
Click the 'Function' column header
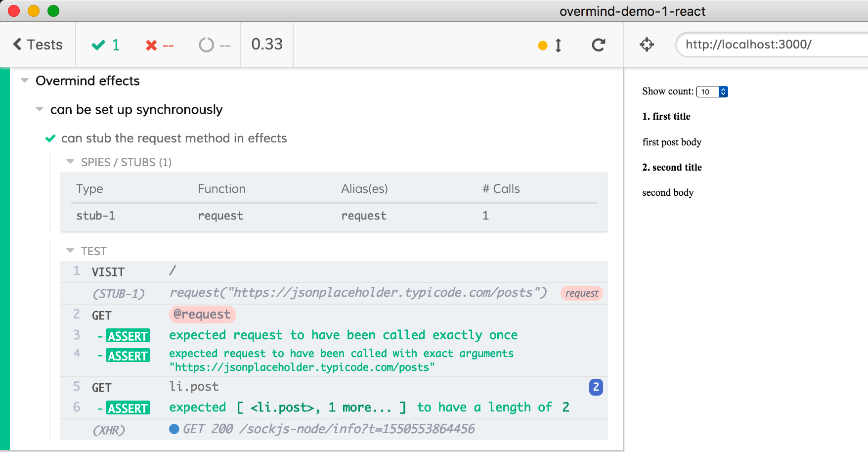(222, 188)
